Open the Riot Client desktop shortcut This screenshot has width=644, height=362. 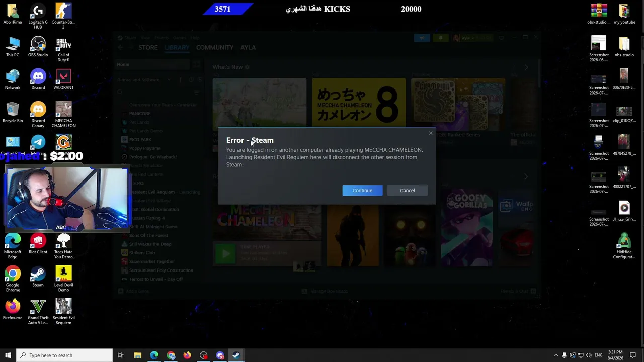click(38, 244)
